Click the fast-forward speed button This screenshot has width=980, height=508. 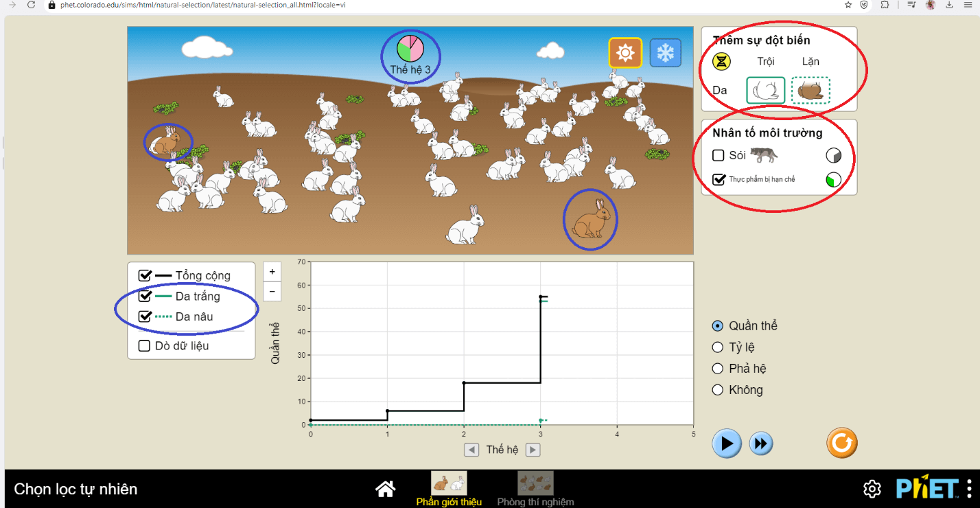[760, 443]
